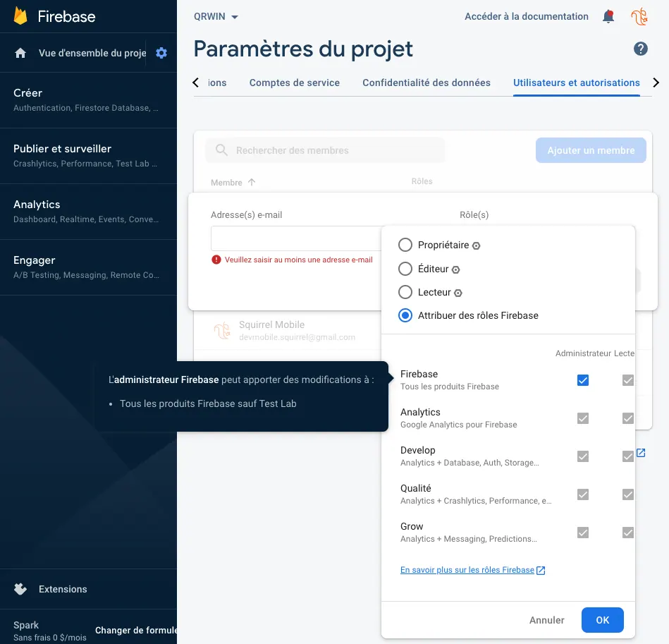Click Squirrel Mobile member avatar
The width and height of the screenshot is (669, 644).
coord(222,331)
